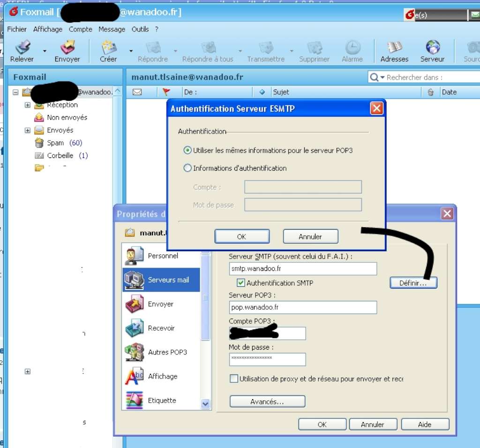Click the Mot de passe field in properties
This screenshot has width=480, height=448.
[x=267, y=359]
